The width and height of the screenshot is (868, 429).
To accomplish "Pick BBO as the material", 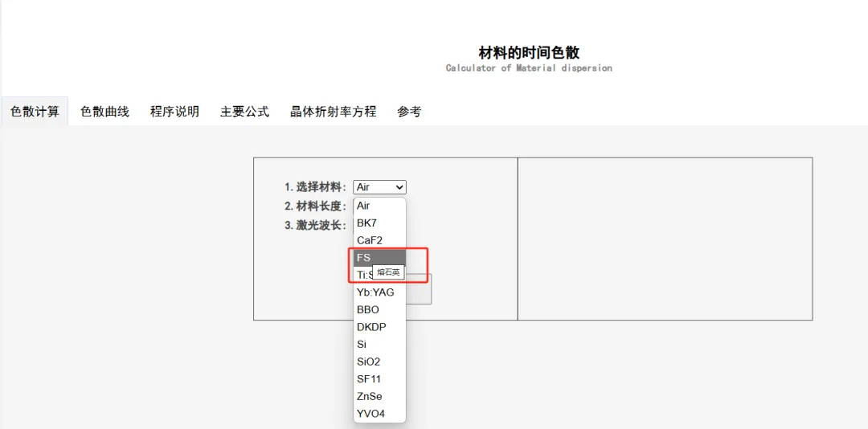I will tap(379, 310).
